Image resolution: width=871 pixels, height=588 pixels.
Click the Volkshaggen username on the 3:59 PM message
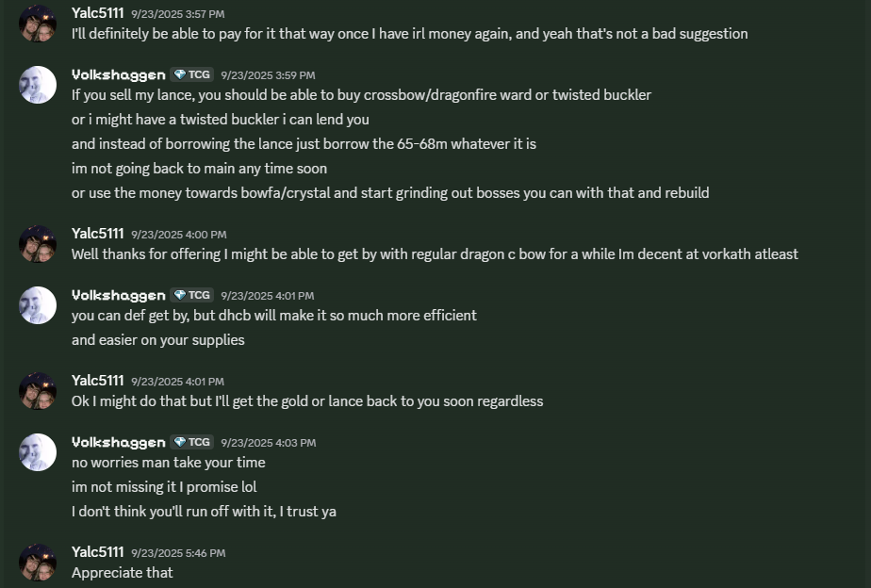[118, 74]
